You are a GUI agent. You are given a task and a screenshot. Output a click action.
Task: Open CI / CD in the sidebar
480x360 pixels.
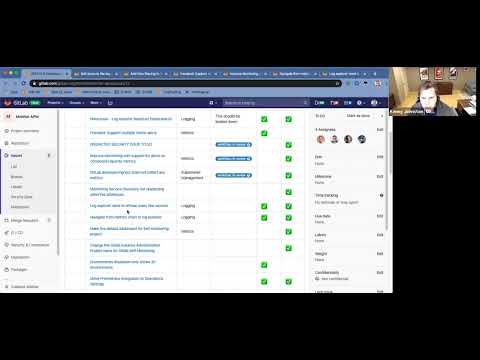14,233
